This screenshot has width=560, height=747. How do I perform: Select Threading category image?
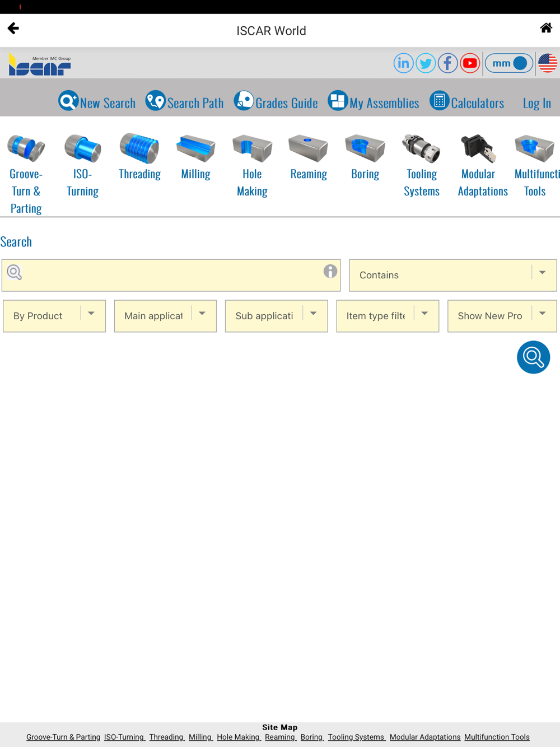pos(139,148)
